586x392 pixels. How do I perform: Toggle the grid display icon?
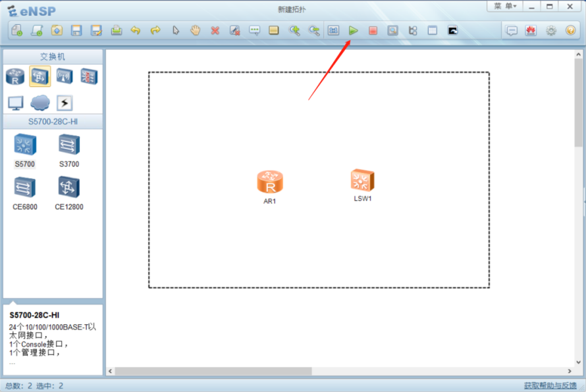click(433, 30)
